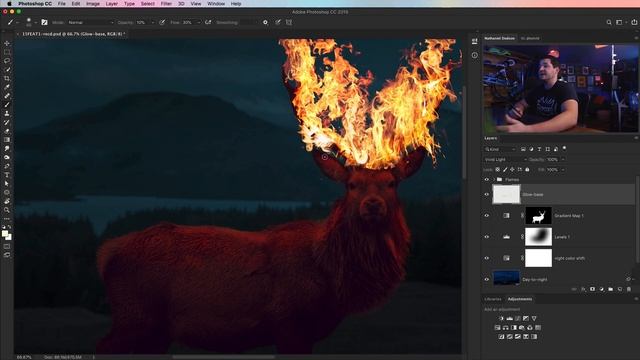Select the Healing Brush tool

coord(7,96)
